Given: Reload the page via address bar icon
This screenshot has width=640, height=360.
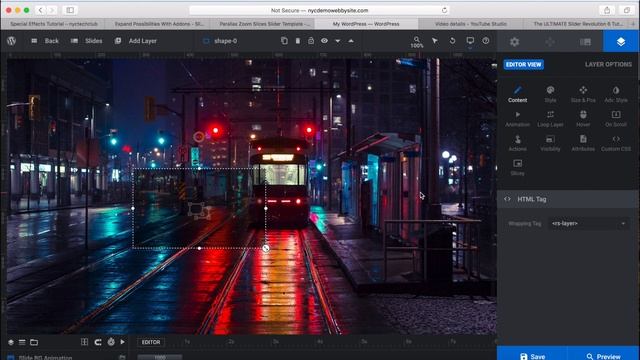Looking at the screenshot, I should pyautogui.click(x=444, y=10).
